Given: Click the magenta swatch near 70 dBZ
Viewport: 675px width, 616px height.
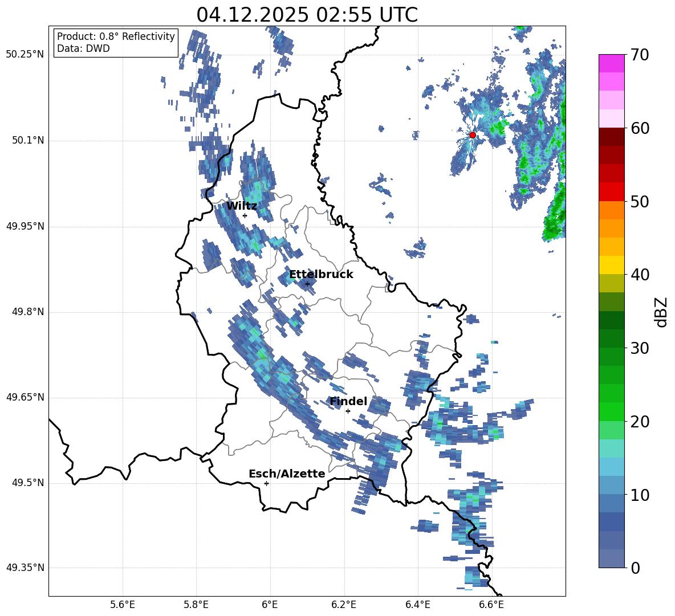Looking at the screenshot, I should coord(611,63).
